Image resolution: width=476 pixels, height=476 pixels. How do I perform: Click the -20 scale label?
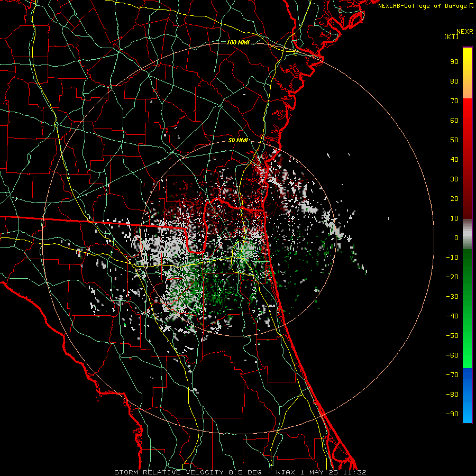point(452,277)
